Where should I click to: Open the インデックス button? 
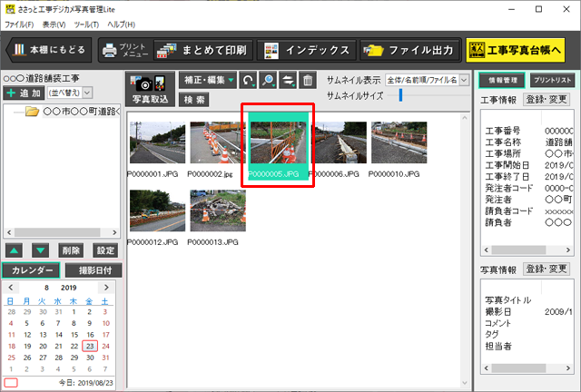click(307, 50)
